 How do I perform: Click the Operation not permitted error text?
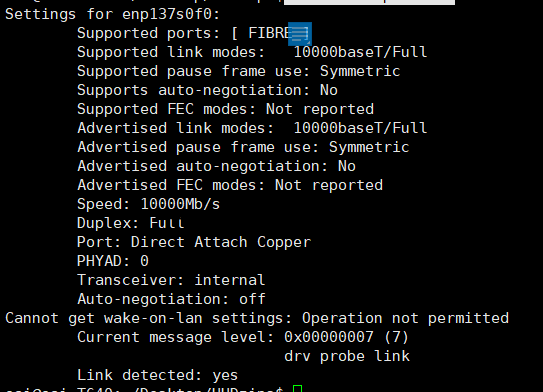point(405,318)
